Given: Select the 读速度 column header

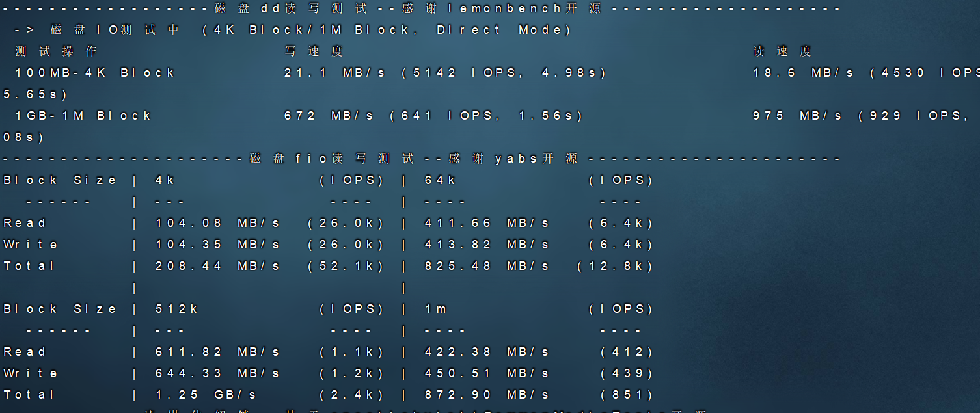Looking at the screenshot, I should (782, 51).
